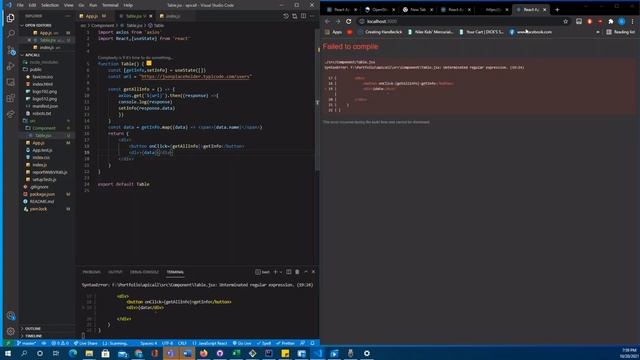Switch to the Problems panel tab
Screen dimensions: 640x360
click(91, 272)
